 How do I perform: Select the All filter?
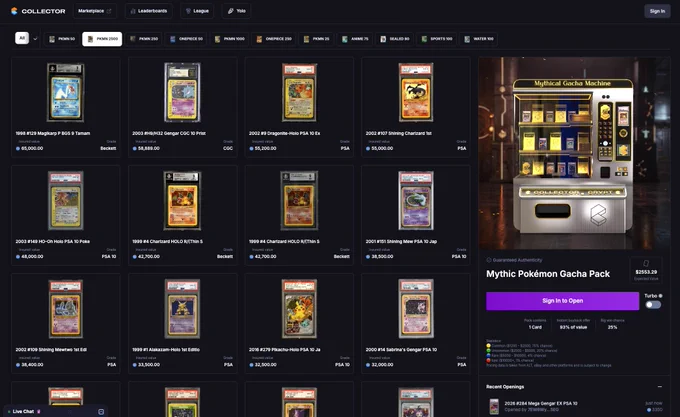click(x=22, y=38)
